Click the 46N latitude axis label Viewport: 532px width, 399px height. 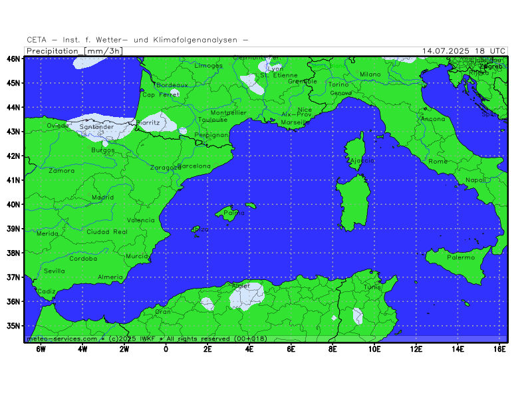pyautogui.click(x=13, y=59)
